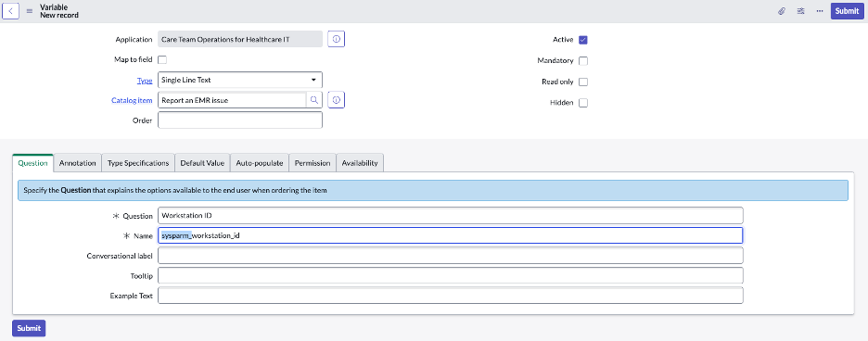
Task: Enable the Map to field checkbox
Action: (163, 60)
